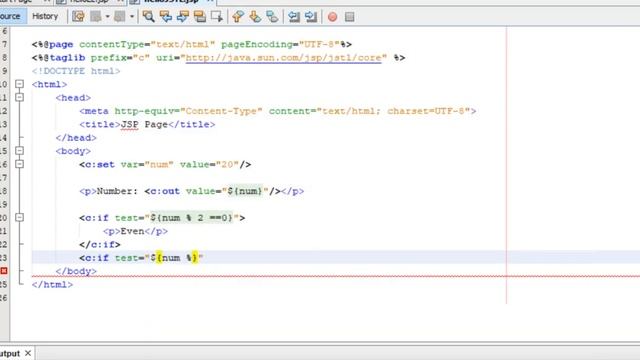640x360 pixels.
Task: Close the Output panel tab
Action: click(x=28, y=353)
